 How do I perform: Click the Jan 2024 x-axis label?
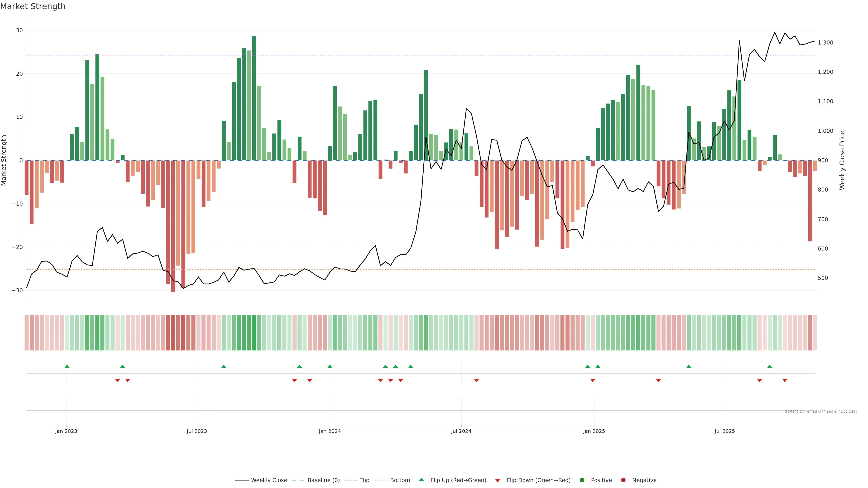click(330, 431)
